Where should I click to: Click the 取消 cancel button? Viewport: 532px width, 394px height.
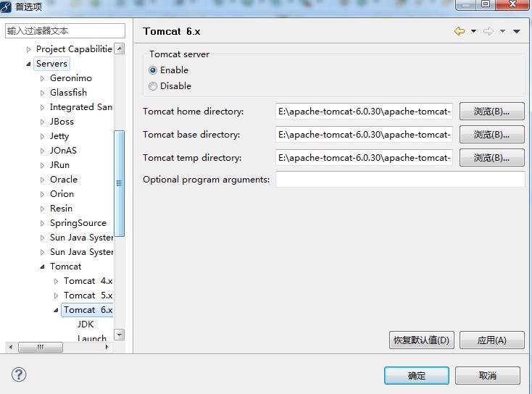pos(488,376)
